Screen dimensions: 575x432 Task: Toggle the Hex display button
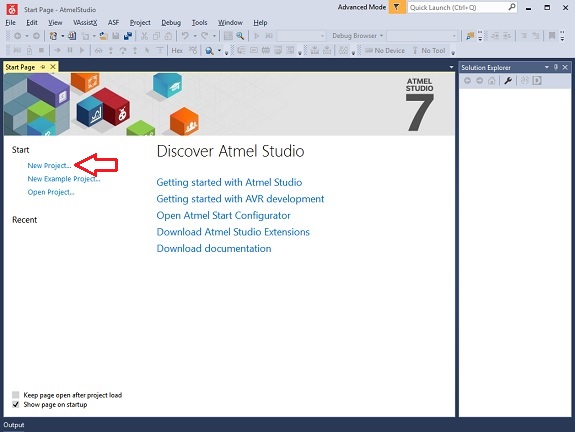pos(177,51)
